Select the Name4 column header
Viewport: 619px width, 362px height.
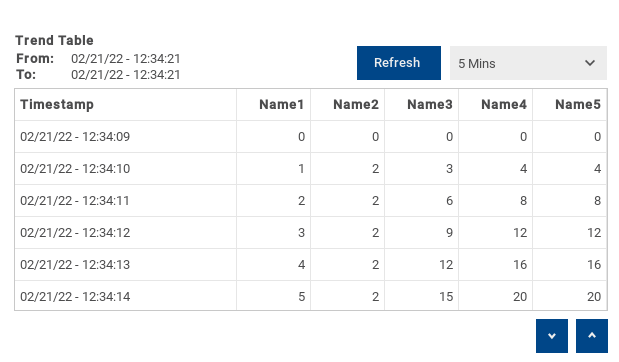[495, 105]
